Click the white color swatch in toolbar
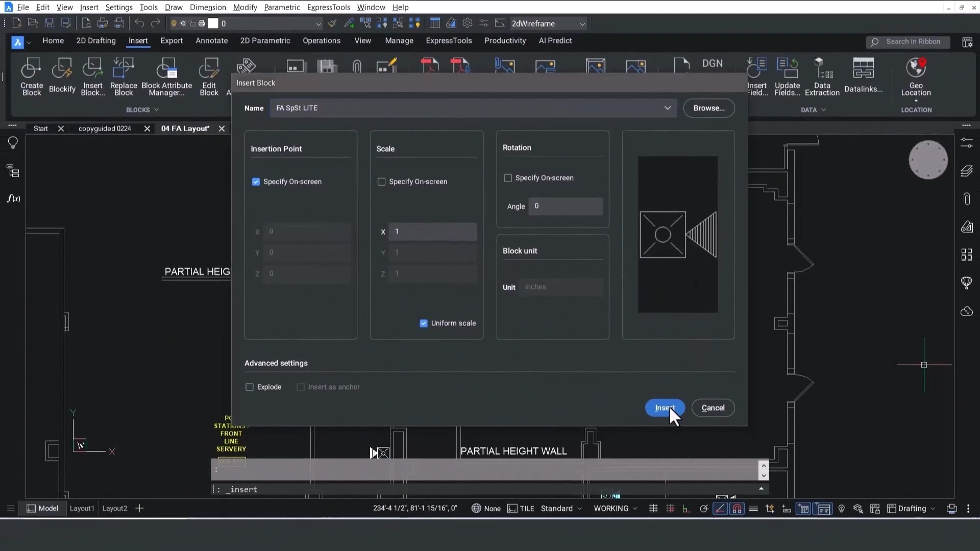 coord(214,23)
